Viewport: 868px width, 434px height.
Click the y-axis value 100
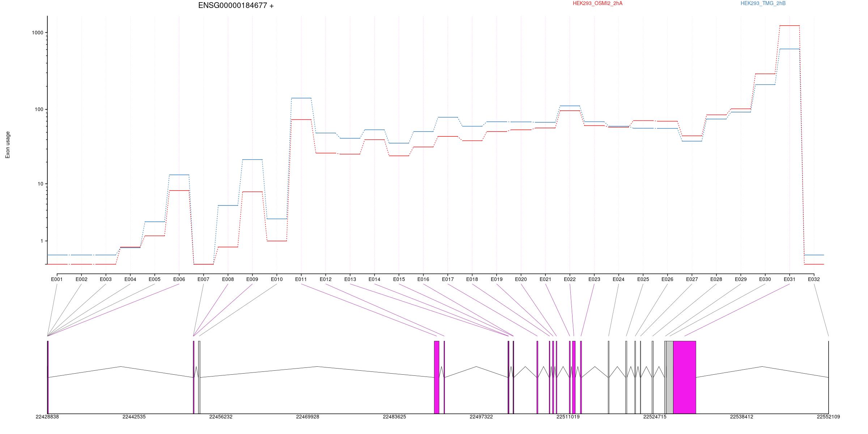(x=39, y=109)
